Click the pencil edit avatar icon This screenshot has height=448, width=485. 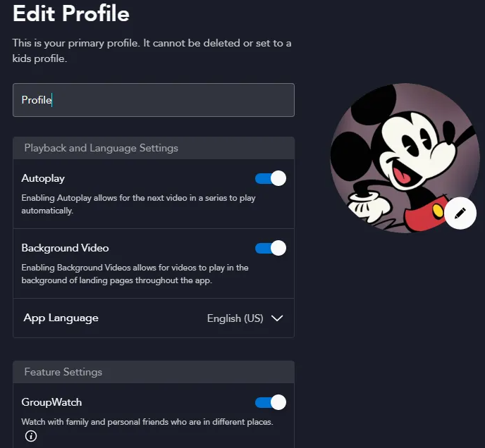pyautogui.click(x=460, y=213)
